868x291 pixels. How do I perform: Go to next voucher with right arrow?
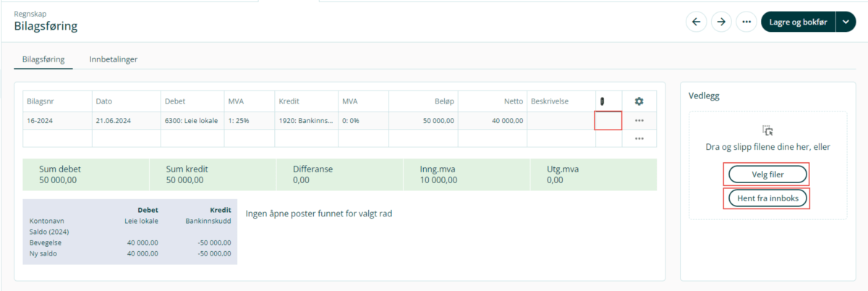point(721,22)
